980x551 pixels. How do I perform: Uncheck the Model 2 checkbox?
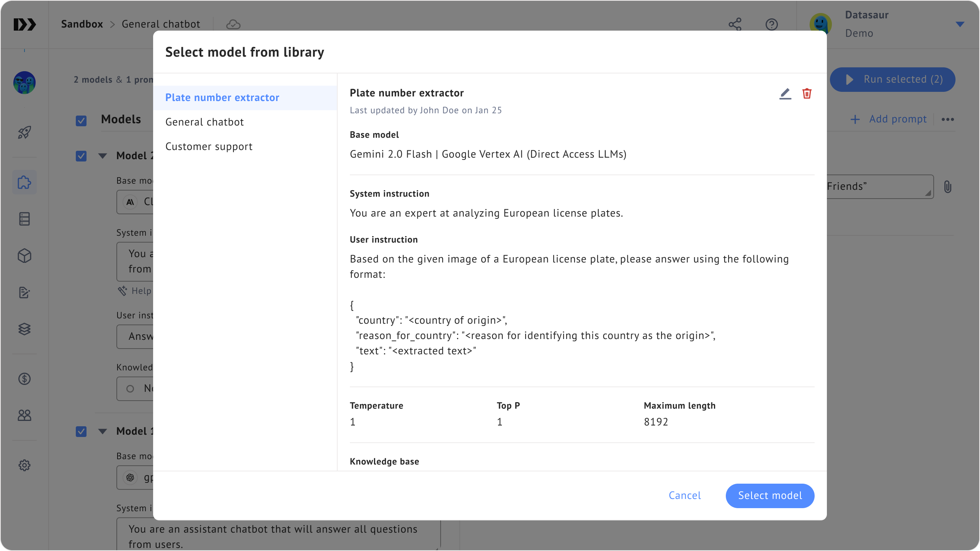pyautogui.click(x=81, y=156)
